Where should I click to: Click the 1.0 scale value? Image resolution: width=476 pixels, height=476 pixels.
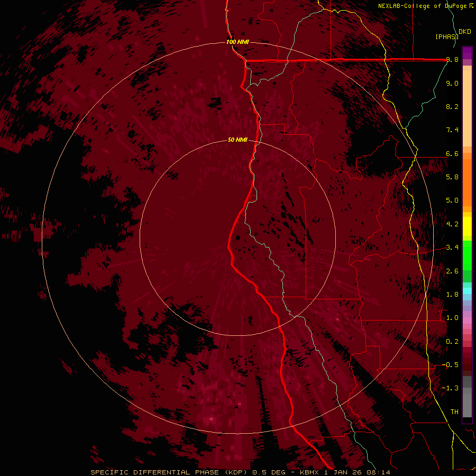pyautogui.click(x=452, y=318)
